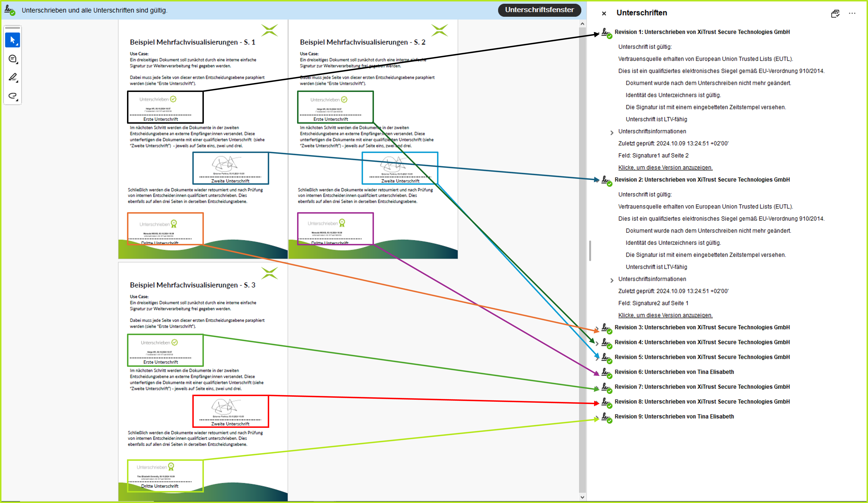The image size is (868, 503).
Task: Click the Revision 6 signature icon
Action: 606,372
